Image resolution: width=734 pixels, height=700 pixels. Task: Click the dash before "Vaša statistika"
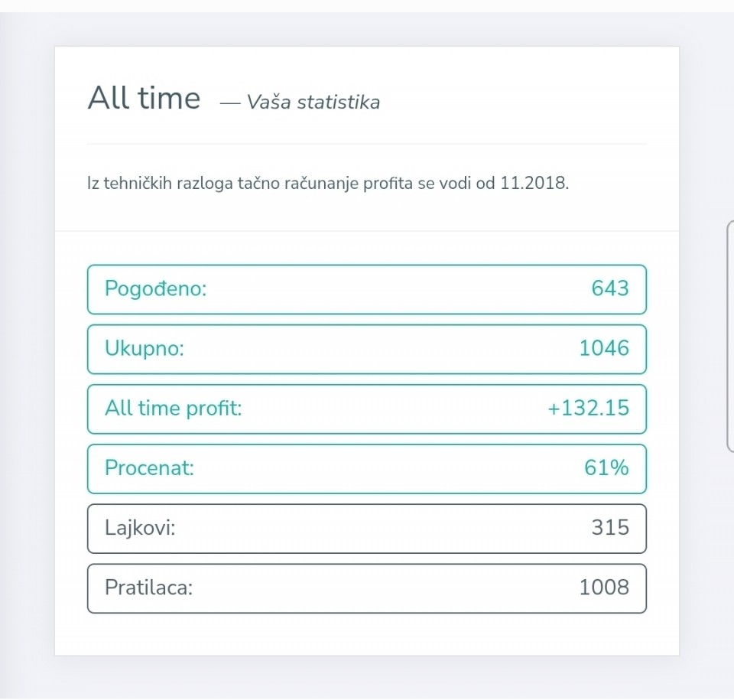229,103
